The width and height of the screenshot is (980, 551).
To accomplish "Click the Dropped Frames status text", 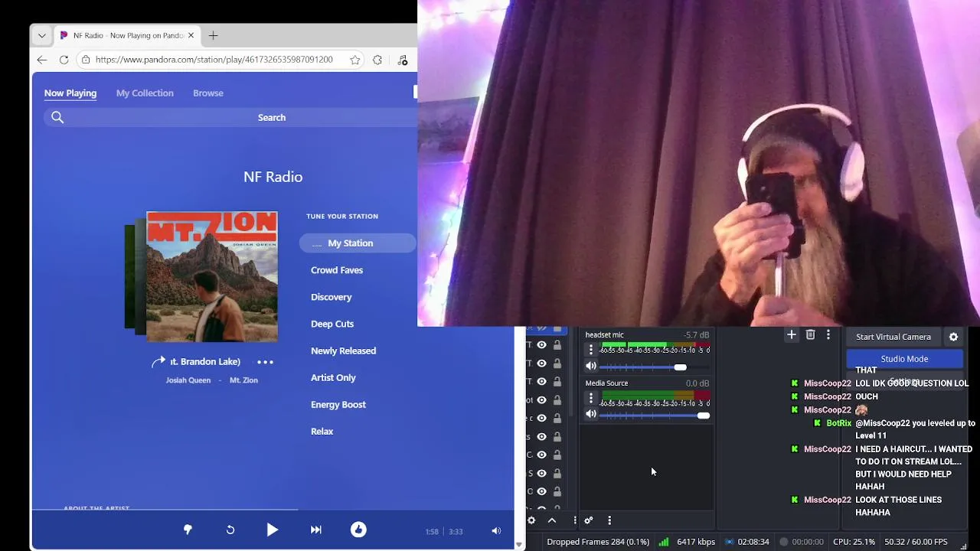I will tap(598, 542).
